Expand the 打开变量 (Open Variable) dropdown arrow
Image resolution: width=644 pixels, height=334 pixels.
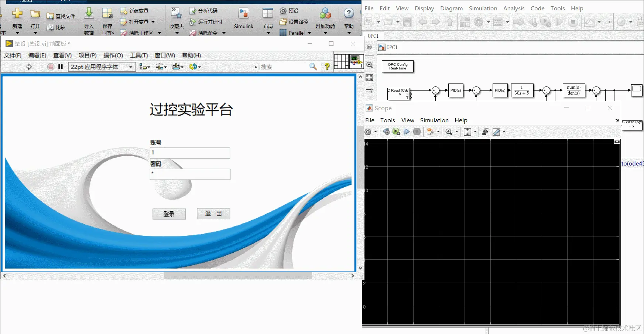pyautogui.click(x=153, y=22)
